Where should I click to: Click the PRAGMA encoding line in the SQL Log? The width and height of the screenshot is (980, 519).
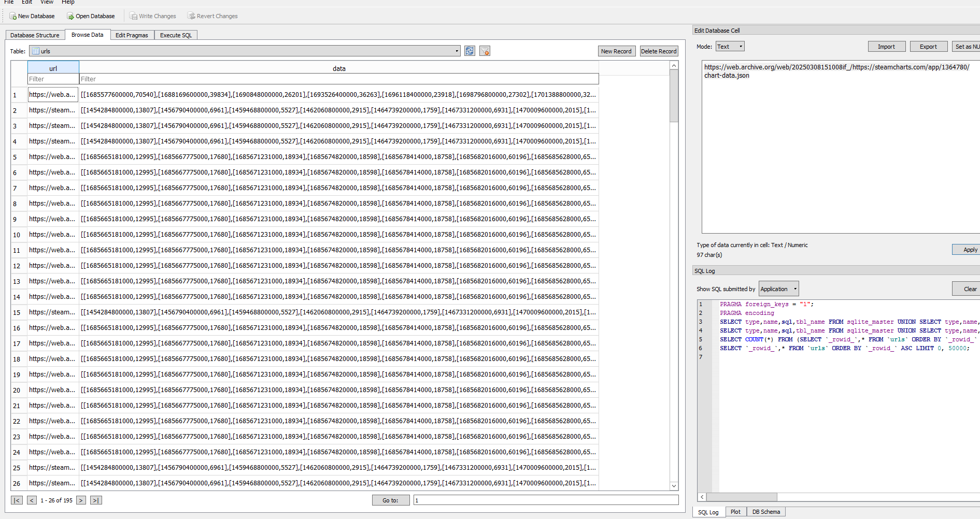[747, 313]
